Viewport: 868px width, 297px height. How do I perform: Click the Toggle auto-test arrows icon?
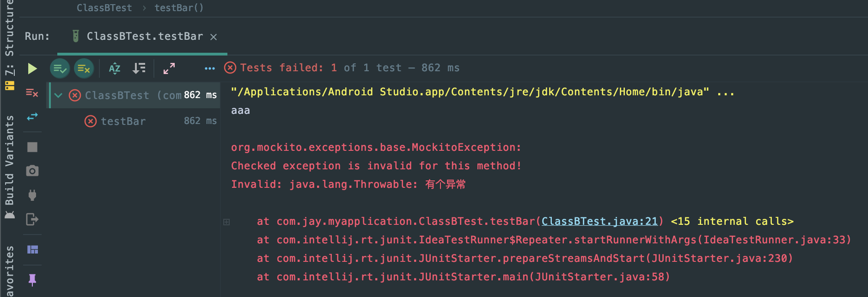(32, 117)
